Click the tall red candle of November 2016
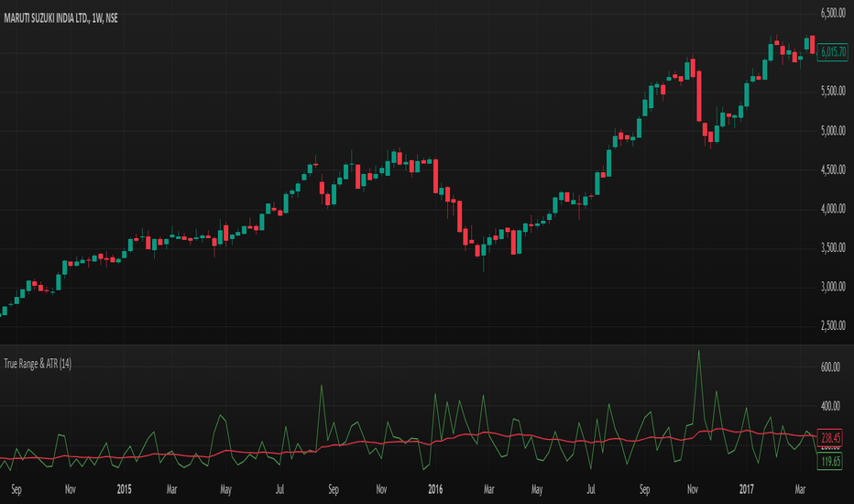 point(699,96)
